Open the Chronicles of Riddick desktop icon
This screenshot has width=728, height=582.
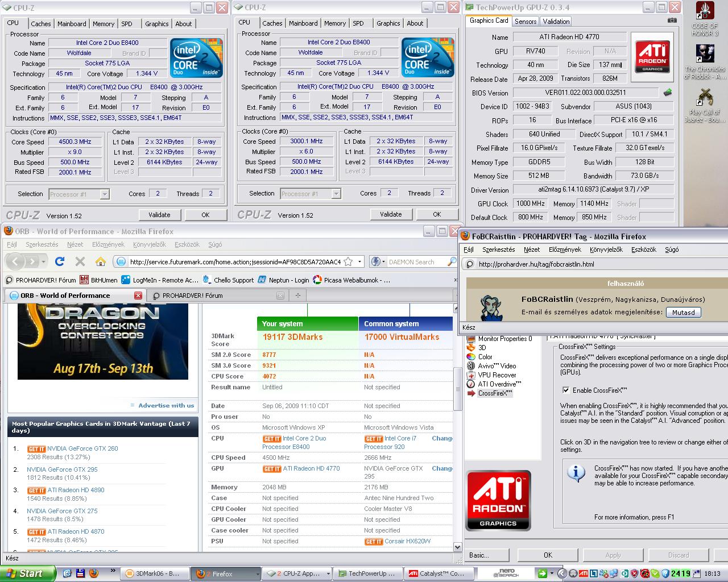pos(705,61)
